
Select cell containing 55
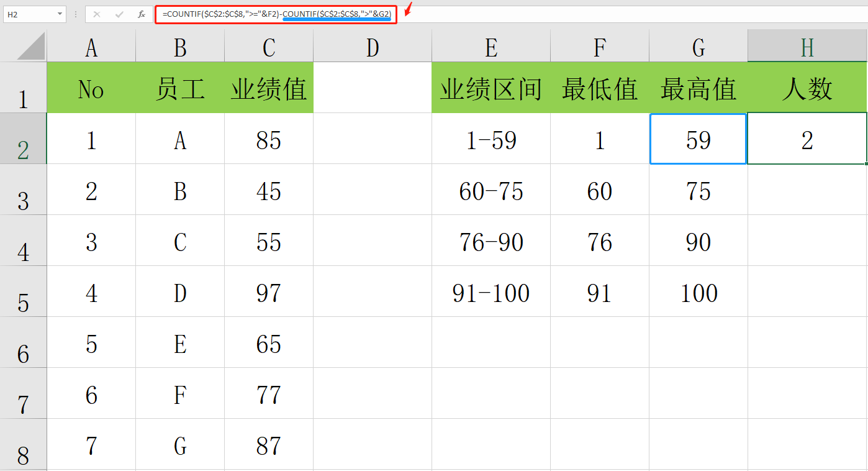(269, 240)
